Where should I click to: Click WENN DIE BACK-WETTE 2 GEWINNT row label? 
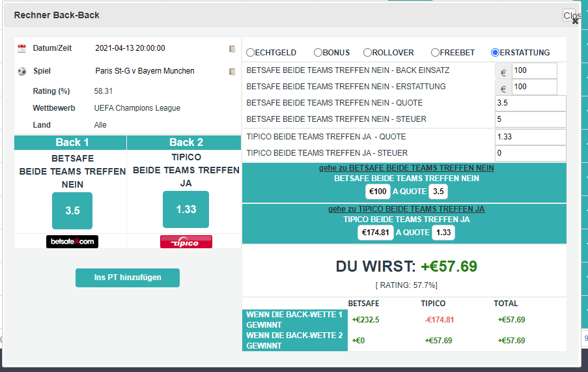click(295, 341)
